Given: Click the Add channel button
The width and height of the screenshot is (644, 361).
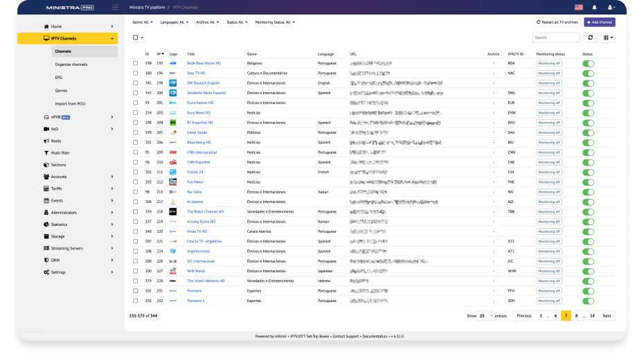Looking at the screenshot, I should point(599,22).
